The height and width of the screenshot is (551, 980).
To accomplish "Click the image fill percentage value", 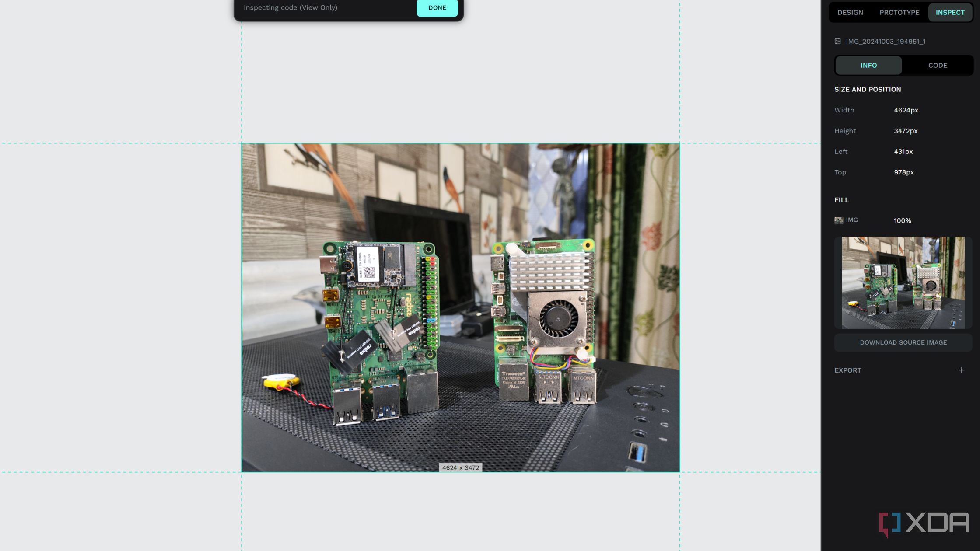I will click(903, 221).
